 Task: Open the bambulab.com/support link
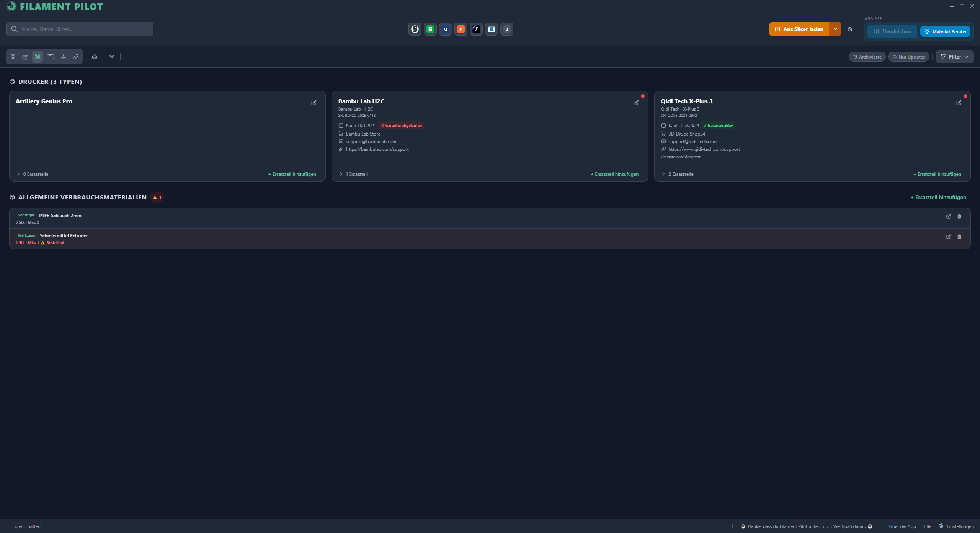click(x=377, y=149)
